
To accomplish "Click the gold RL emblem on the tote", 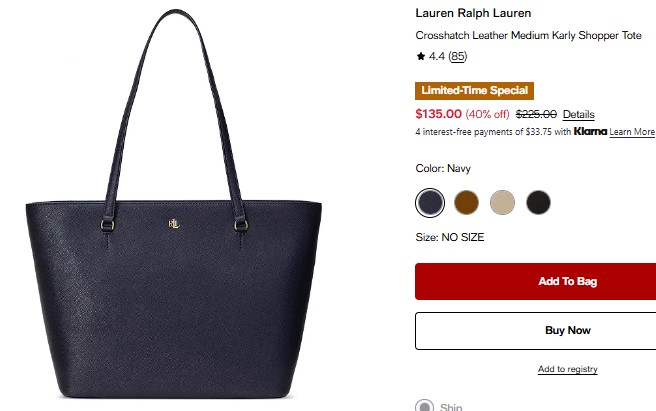I will coord(174,224).
